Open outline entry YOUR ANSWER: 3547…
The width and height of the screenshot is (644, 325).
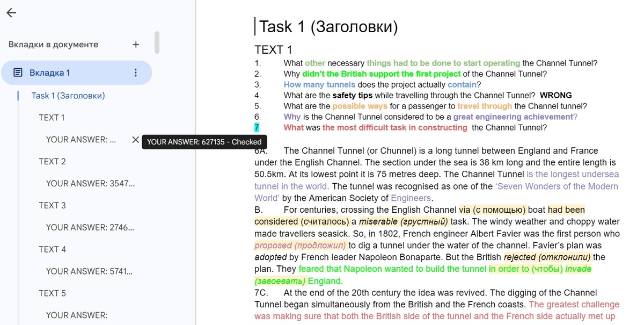[x=90, y=184]
